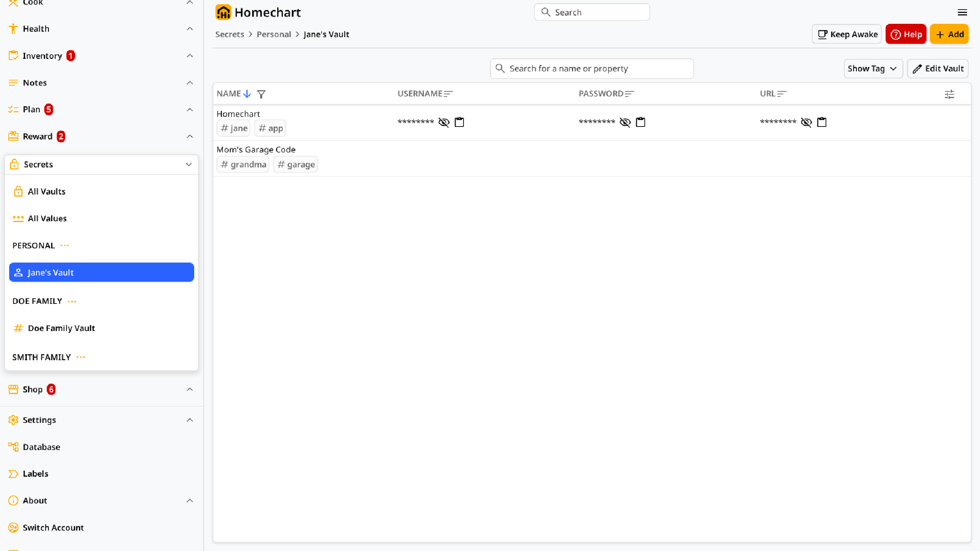Open Doe Family Vault
This screenshot has width=980, height=551.
pos(101,328)
